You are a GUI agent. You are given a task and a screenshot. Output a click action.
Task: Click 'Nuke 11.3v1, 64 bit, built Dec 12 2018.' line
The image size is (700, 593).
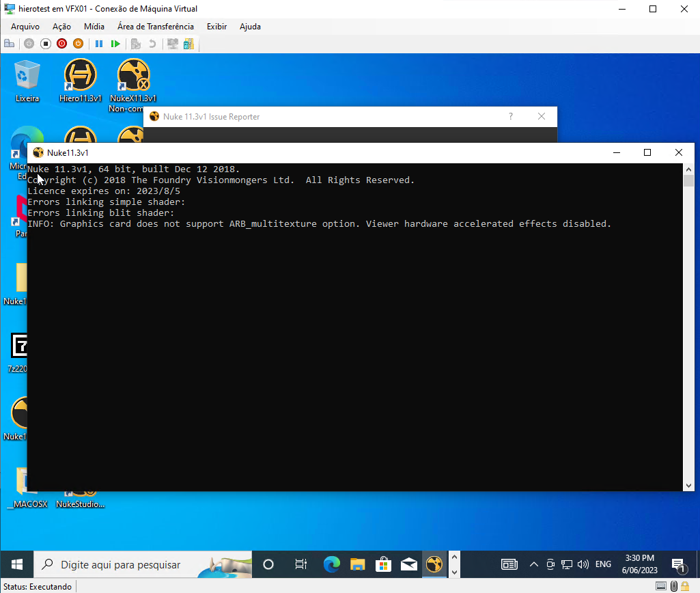[133, 169]
